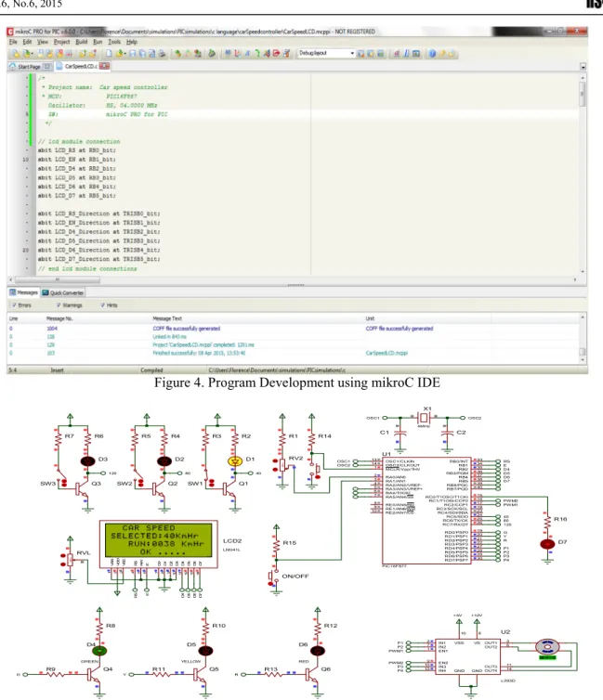
Task: Click the comment '// end lcd module connections'
Action: [87, 268]
